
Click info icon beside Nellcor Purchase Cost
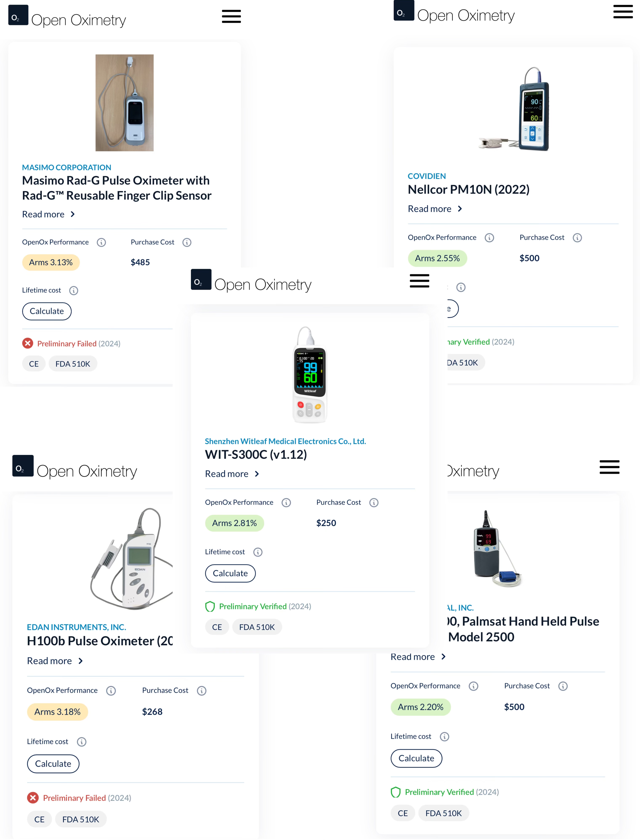pos(577,238)
